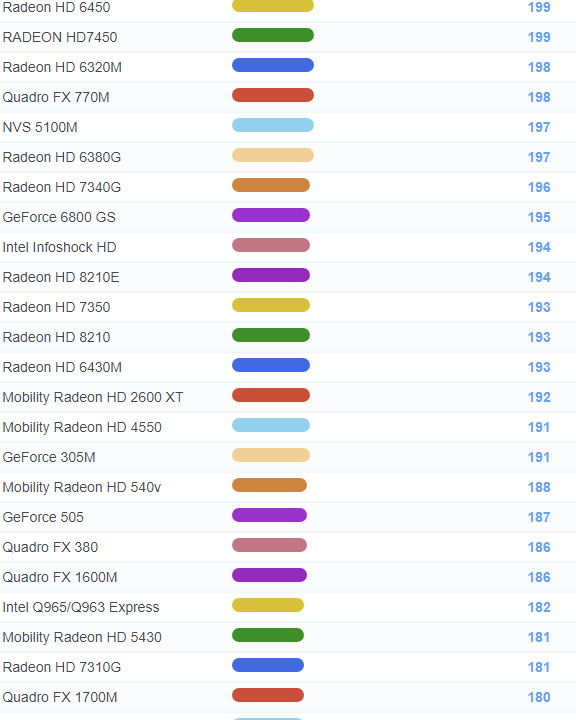
Task: Open score 198 of Radeon HD 6320M
Action: (x=539, y=67)
